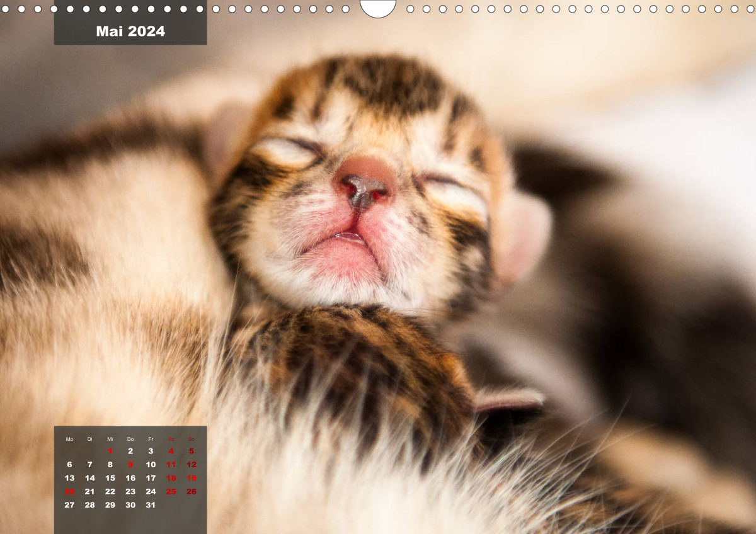Select the red holiday date 9
The width and height of the screenshot is (756, 534).
coord(130,465)
